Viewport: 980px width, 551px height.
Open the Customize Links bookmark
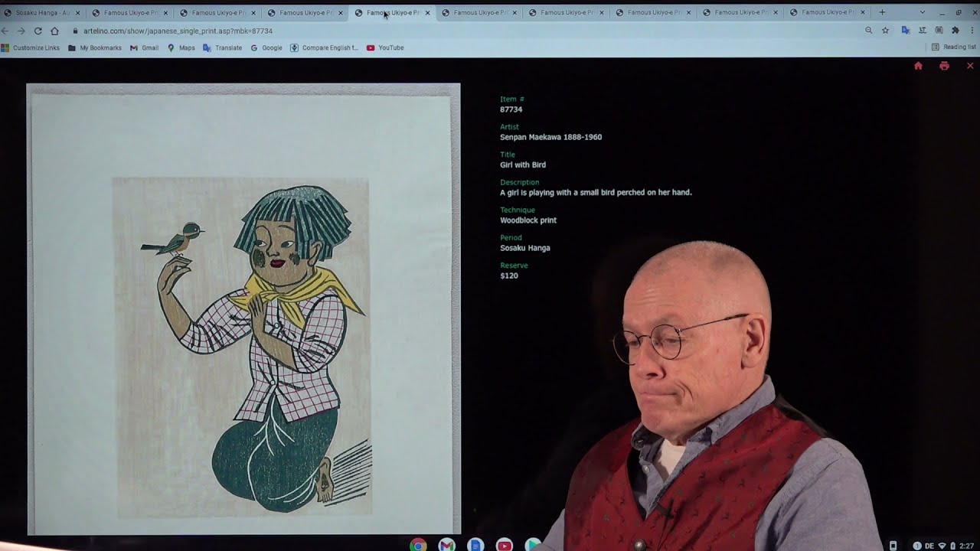[x=31, y=47]
